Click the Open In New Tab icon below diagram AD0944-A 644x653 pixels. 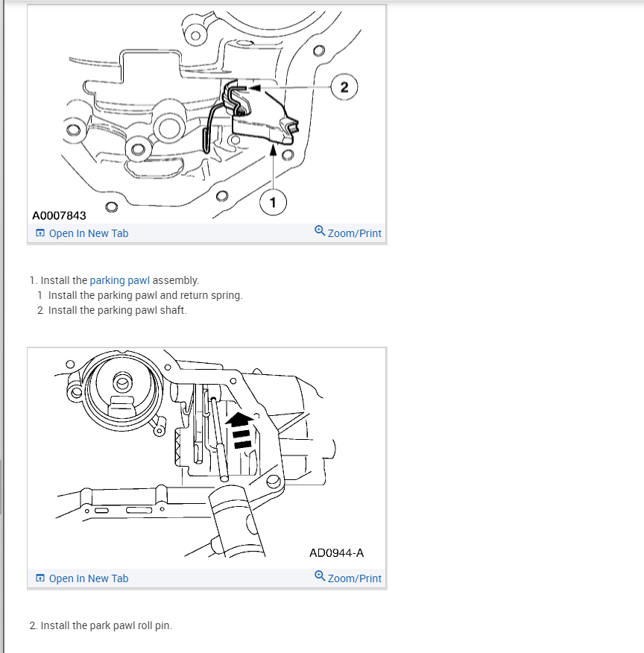(40, 578)
